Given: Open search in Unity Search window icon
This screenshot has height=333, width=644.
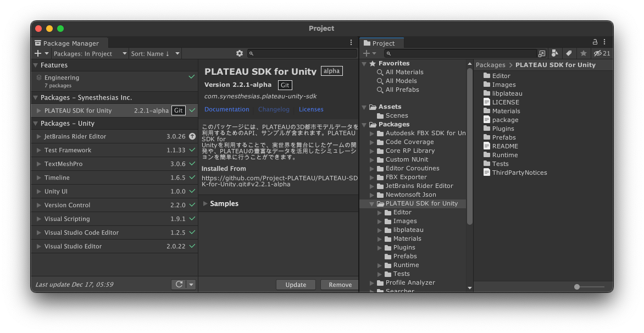Looking at the screenshot, I should (542, 53).
